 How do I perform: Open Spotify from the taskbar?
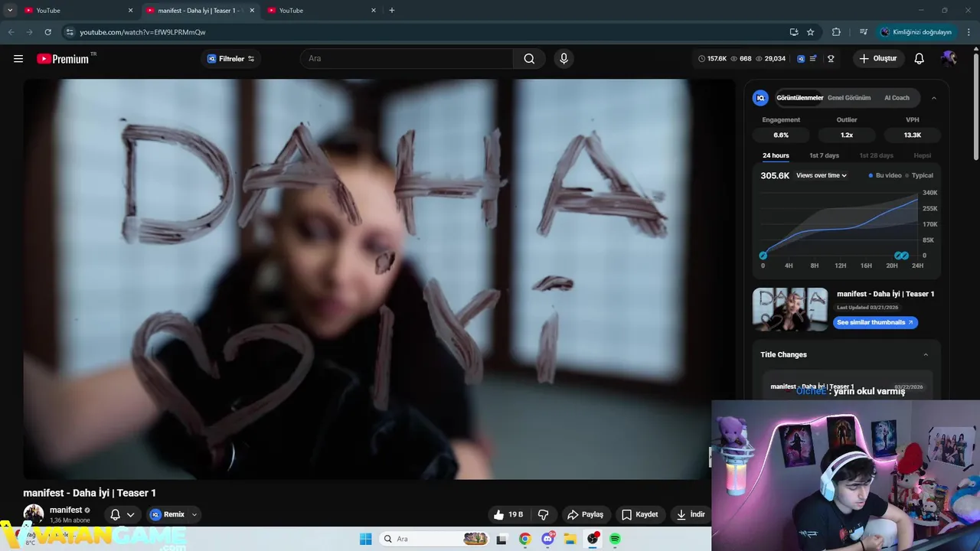click(615, 539)
